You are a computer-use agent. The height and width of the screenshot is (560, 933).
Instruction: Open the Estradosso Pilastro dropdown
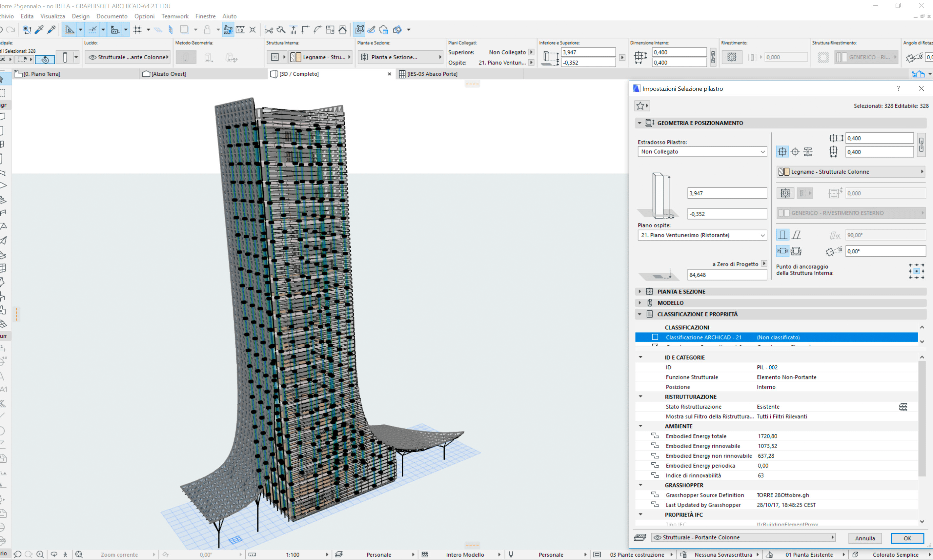pyautogui.click(x=702, y=152)
